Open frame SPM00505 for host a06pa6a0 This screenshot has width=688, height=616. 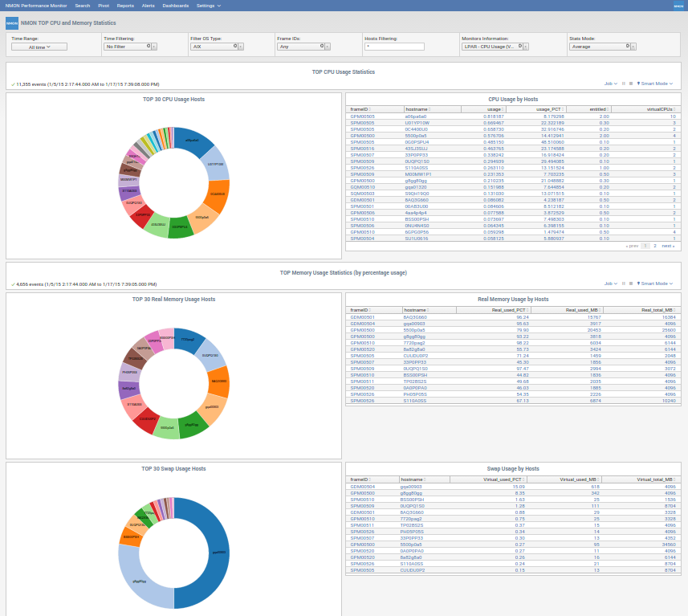pos(362,116)
